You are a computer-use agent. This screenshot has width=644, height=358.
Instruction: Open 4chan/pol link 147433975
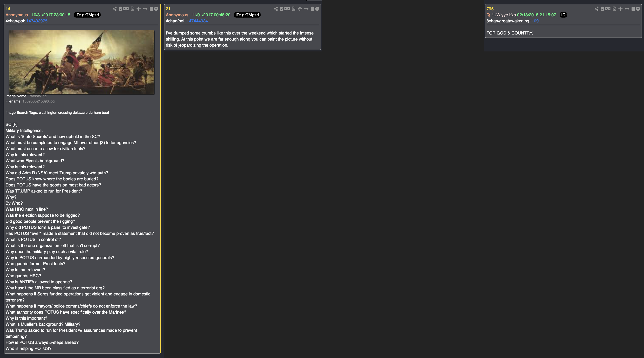click(37, 21)
